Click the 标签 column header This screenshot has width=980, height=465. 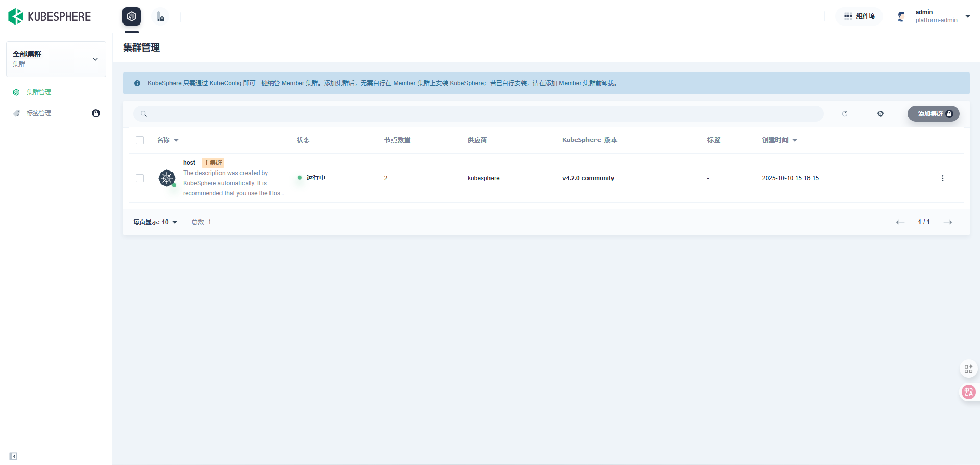click(714, 140)
